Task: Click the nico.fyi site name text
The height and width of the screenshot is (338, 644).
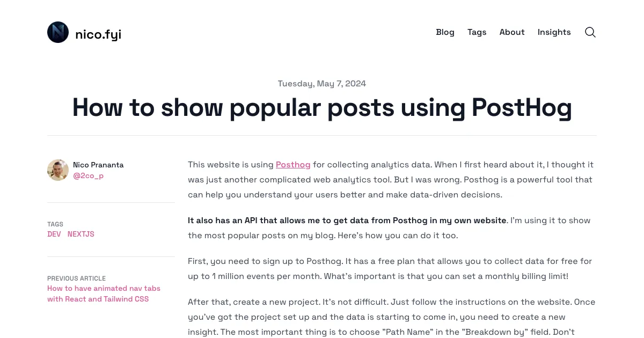Action: 98,34
